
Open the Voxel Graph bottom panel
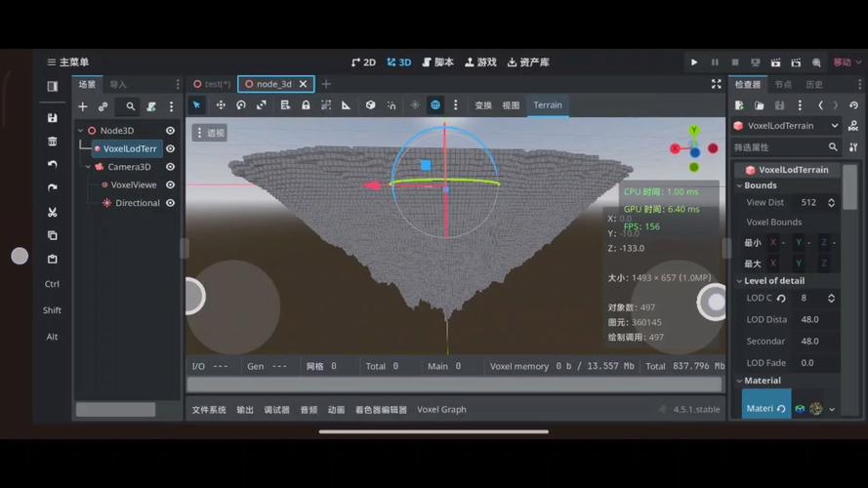click(x=441, y=410)
